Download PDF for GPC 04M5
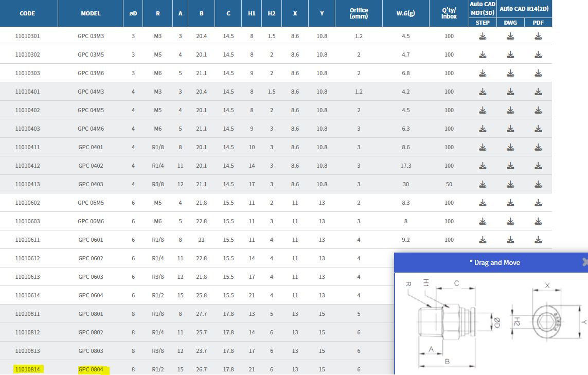 538,110
